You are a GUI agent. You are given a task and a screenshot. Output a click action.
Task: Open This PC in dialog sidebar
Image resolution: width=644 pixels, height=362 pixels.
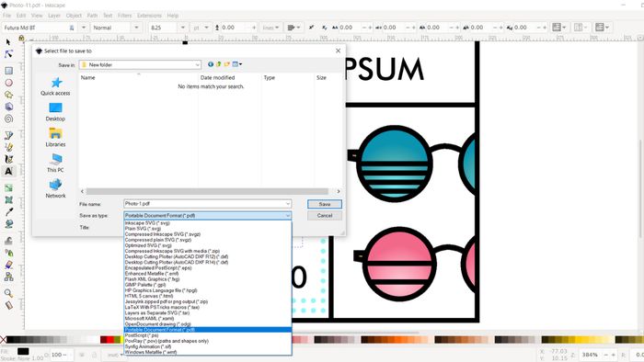pos(55,163)
